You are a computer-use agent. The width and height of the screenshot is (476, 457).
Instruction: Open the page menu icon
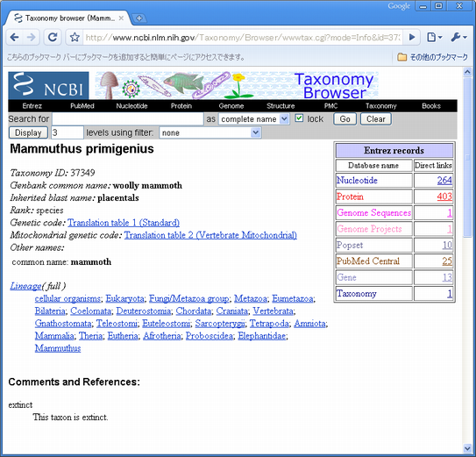434,38
